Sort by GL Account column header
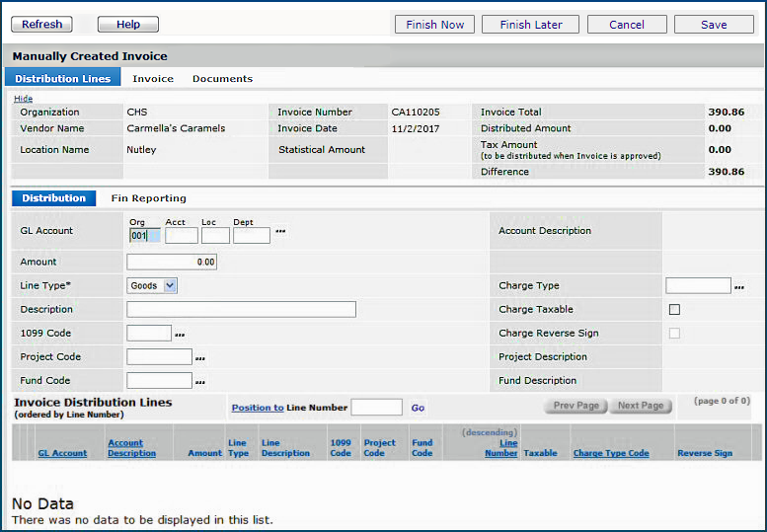The width and height of the screenshot is (767, 532). [x=62, y=453]
